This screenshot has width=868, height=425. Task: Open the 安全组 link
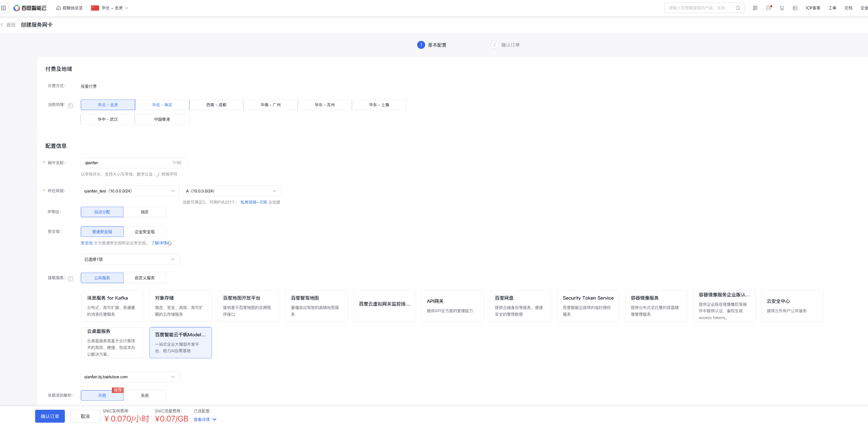point(87,243)
